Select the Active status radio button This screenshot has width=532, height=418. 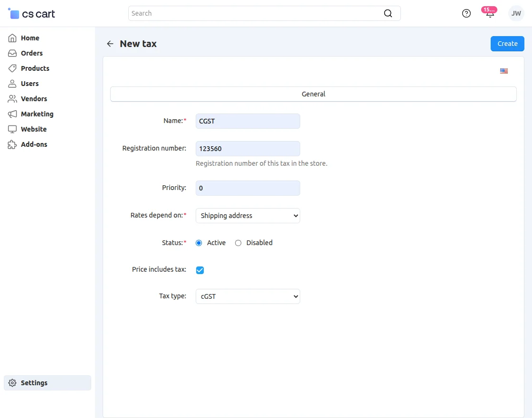tap(199, 243)
